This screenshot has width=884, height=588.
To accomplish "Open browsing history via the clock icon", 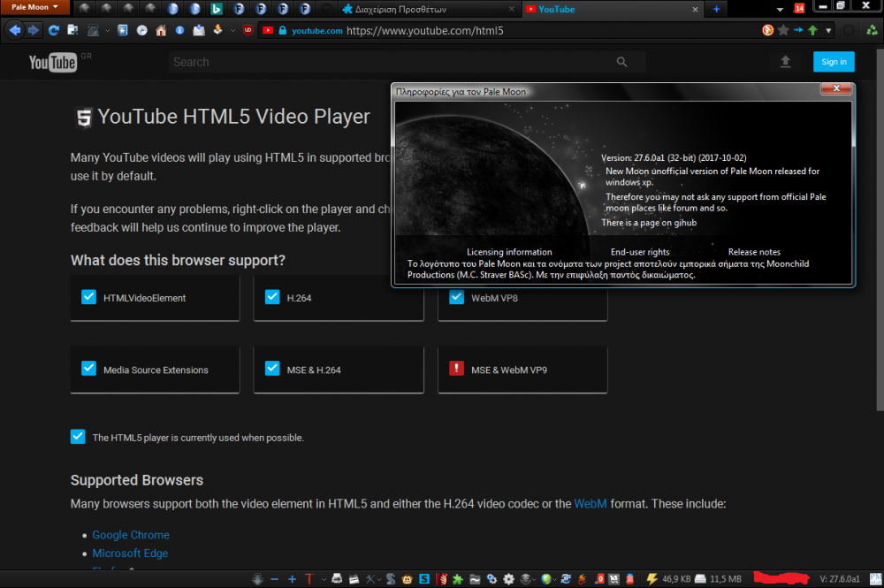I will pyautogui.click(x=142, y=29).
